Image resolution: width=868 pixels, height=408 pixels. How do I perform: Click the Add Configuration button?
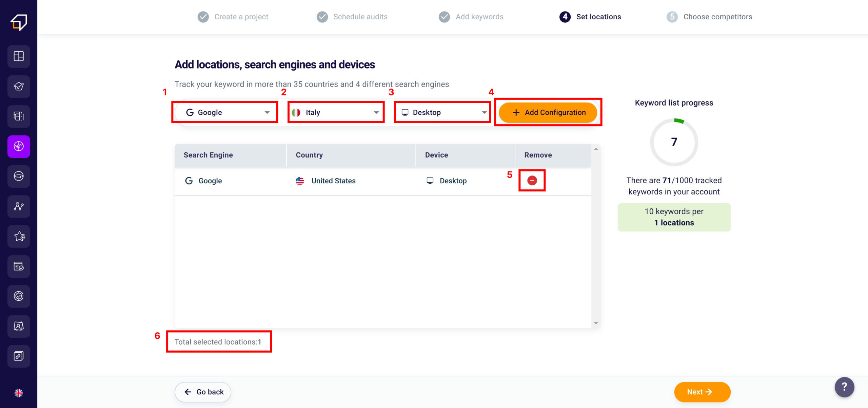click(548, 112)
